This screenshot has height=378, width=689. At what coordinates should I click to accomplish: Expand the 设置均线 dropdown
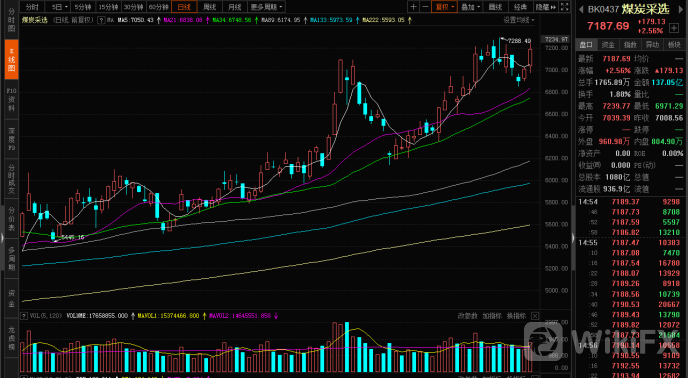519,20
